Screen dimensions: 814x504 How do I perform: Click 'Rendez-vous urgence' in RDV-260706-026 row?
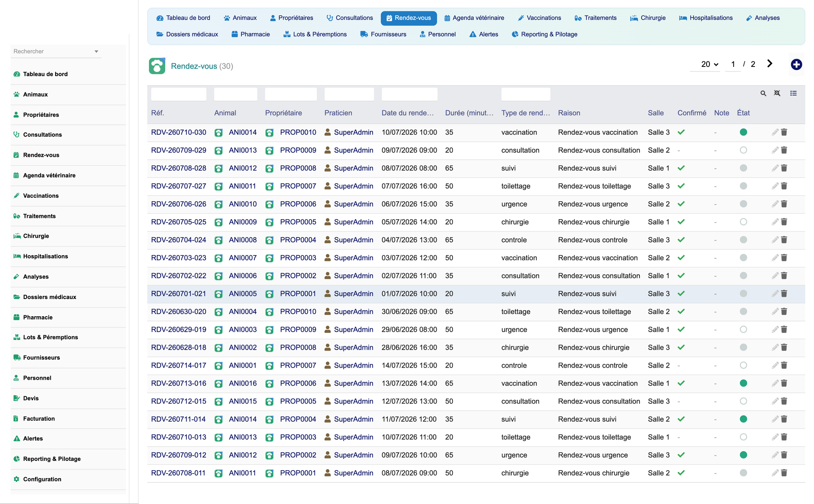[x=593, y=204]
